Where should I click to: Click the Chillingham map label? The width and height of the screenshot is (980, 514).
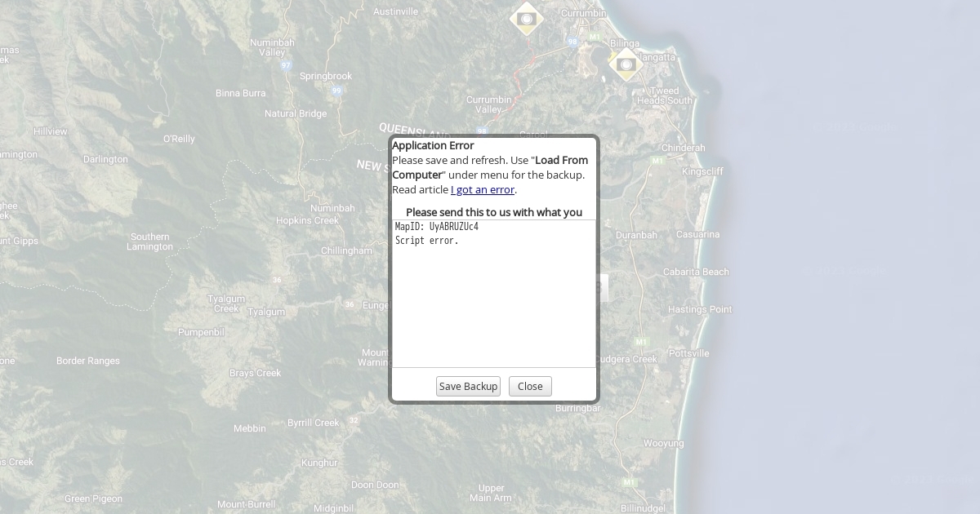tap(346, 250)
